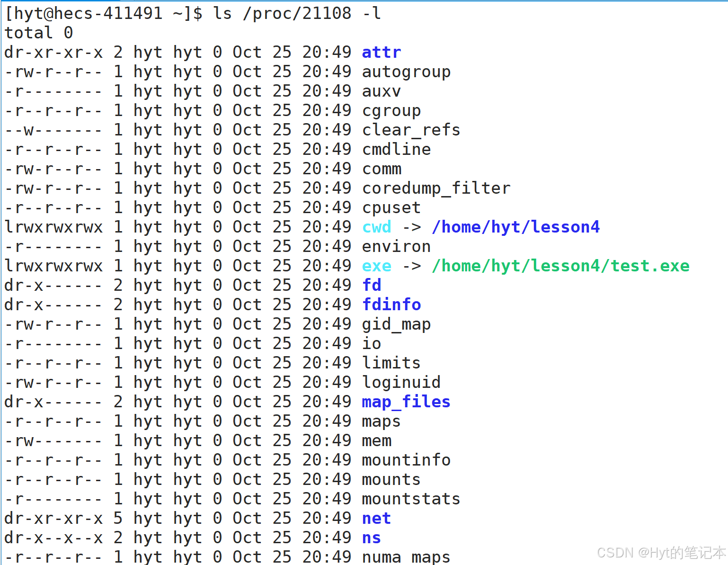Image resolution: width=728 pixels, height=565 pixels.
Task: Click the link count '5' on net row
Action: point(118,518)
